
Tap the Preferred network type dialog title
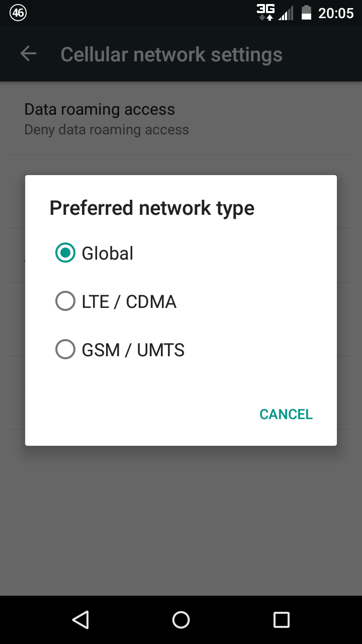pos(152,208)
